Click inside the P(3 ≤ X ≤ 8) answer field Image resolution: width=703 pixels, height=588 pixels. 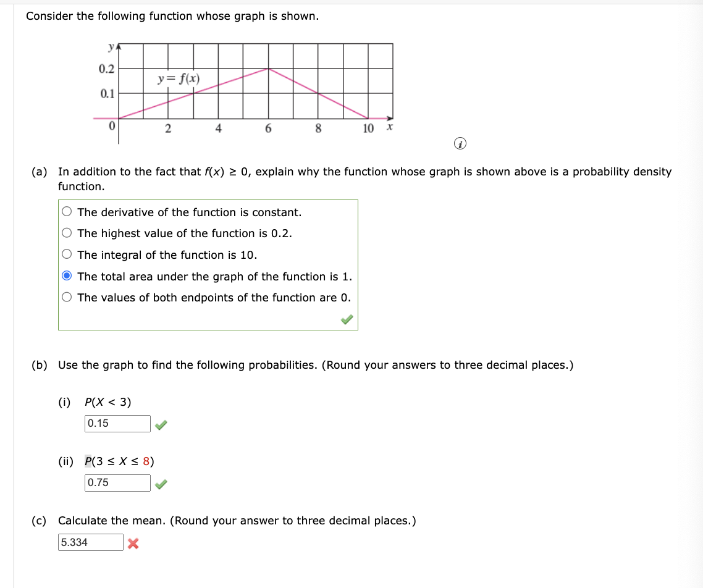pos(116,482)
